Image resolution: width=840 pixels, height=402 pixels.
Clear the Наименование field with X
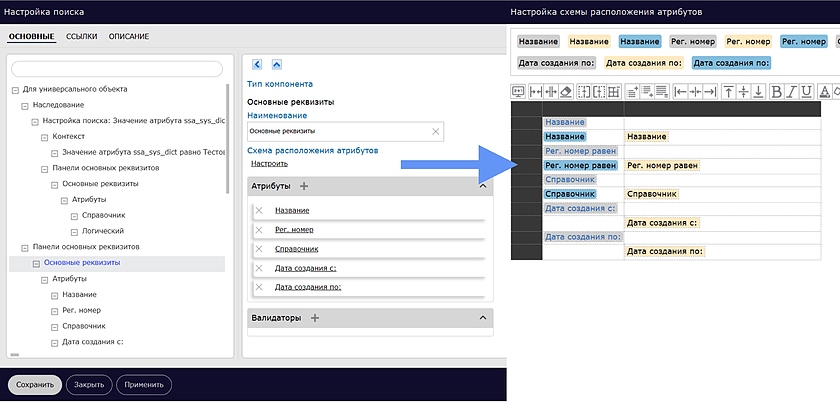(x=435, y=132)
